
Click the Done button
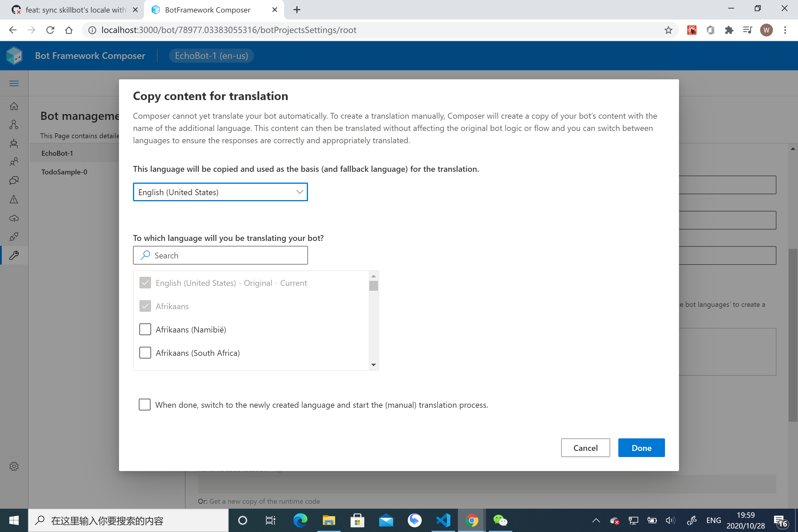coord(641,448)
